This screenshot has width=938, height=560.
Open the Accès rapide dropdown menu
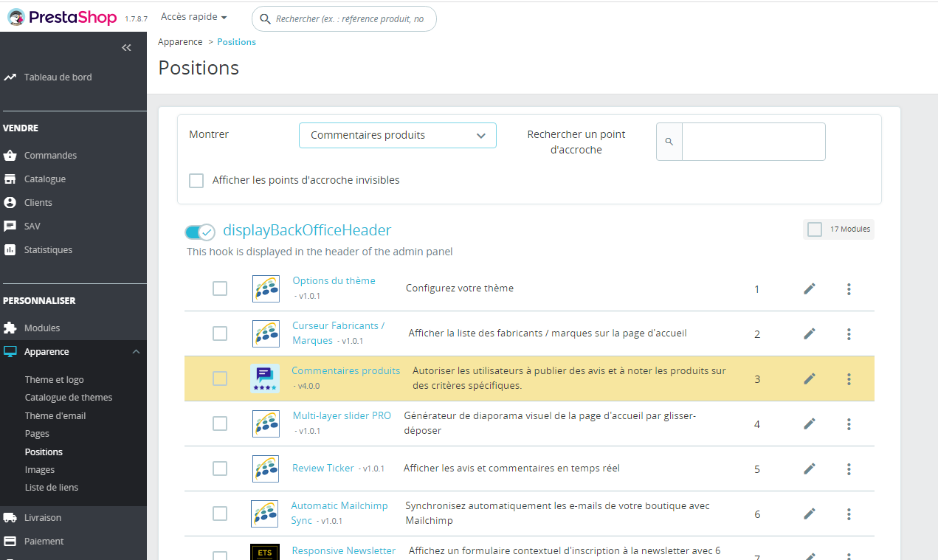click(x=194, y=17)
